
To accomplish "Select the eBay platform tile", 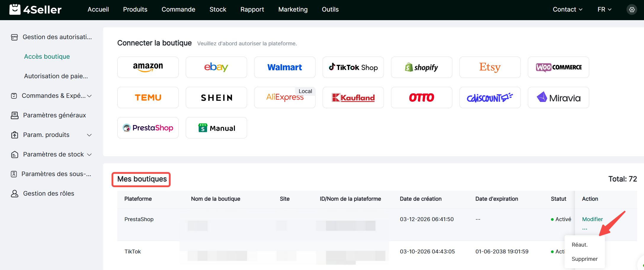I will point(216,67).
